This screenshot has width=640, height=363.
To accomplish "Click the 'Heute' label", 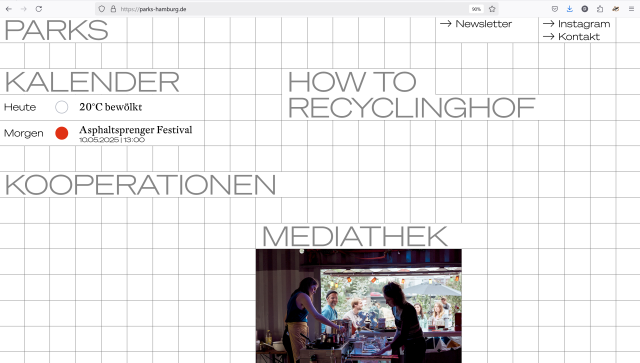I will [x=20, y=107].
